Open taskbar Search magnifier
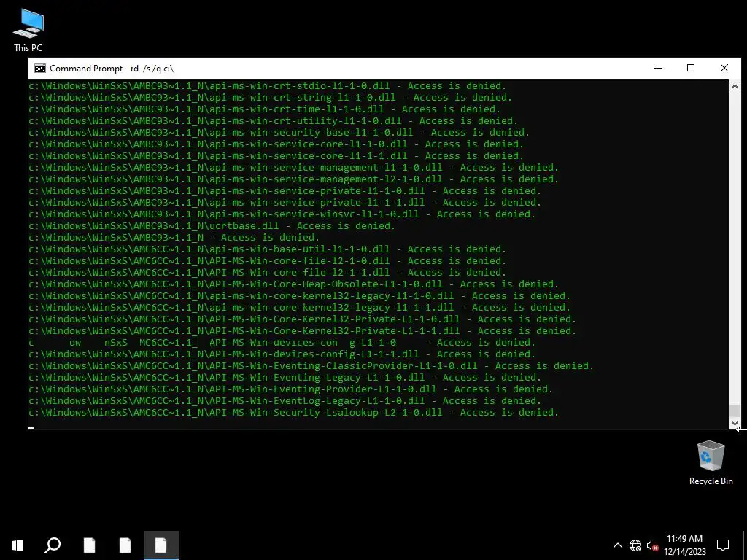 click(x=53, y=545)
